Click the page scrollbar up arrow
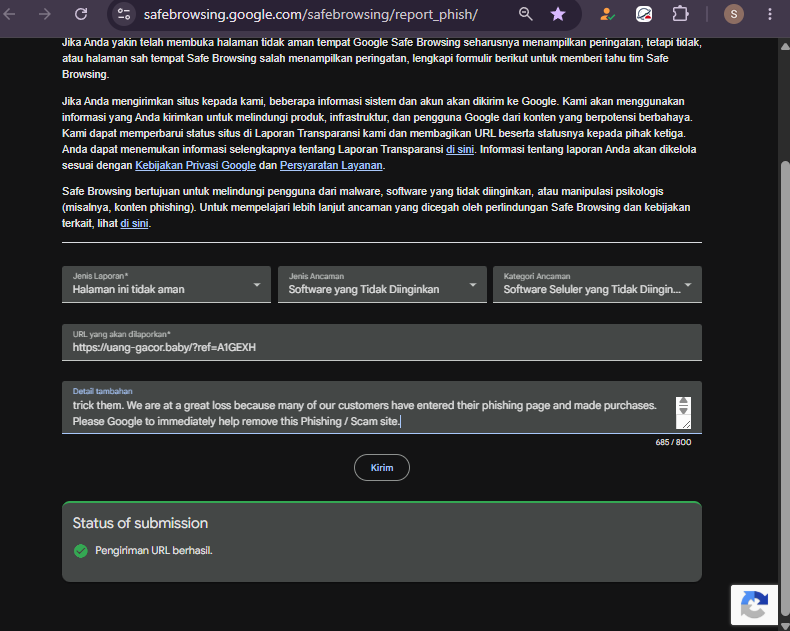 point(785,46)
